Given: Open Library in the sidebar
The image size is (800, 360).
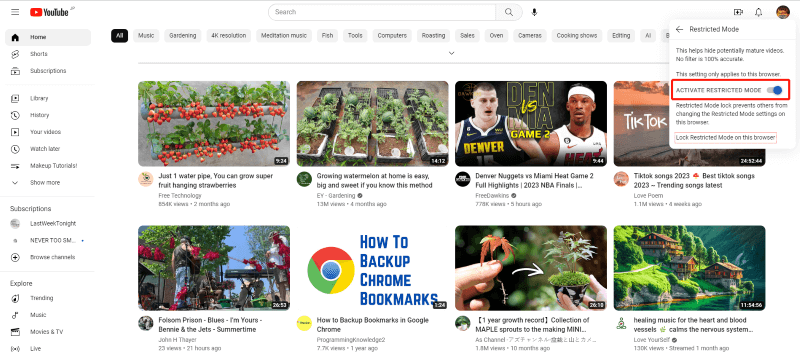Looking at the screenshot, I should pyautogui.click(x=48, y=98).
